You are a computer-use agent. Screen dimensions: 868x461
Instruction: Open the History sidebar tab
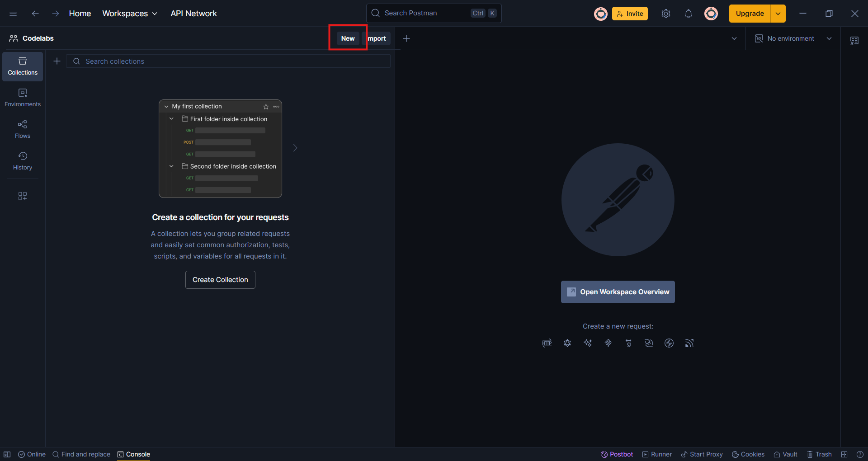pos(23,160)
